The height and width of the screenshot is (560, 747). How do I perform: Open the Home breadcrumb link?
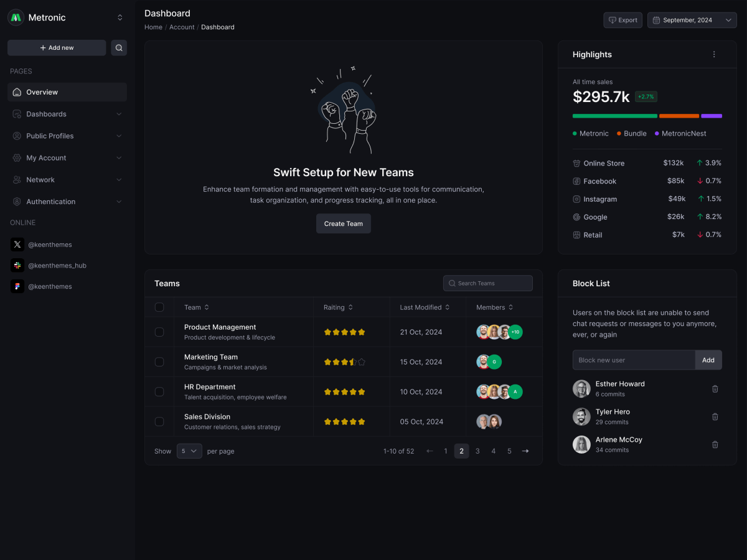click(x=153, y=27)
